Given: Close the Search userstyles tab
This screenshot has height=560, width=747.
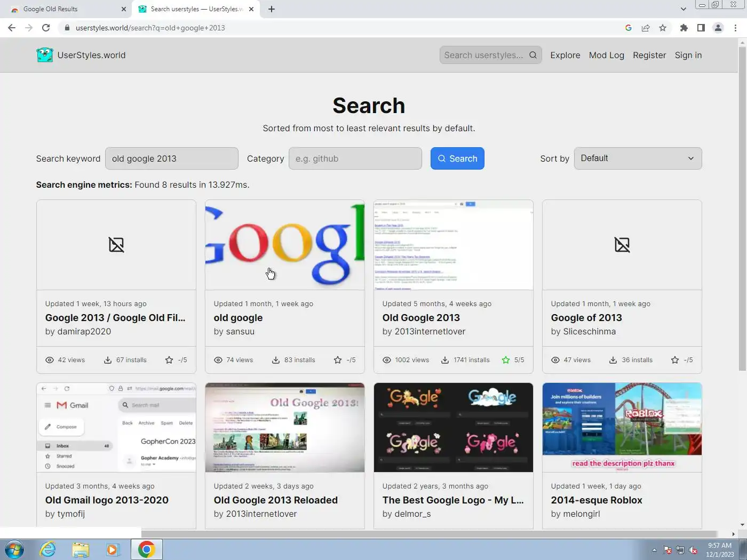Looking at the screenshot, I should point(251,9).
